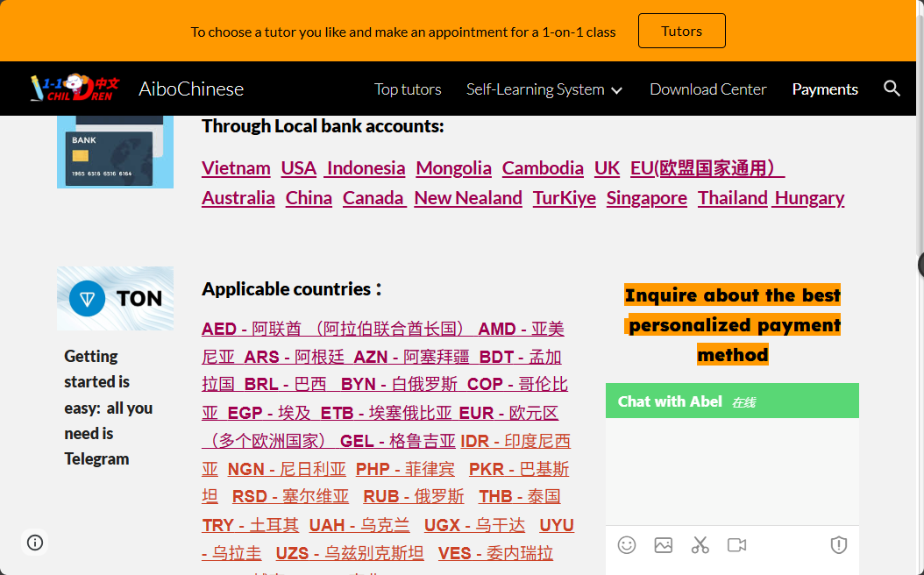Open the USA bank account link
The image size is (924, 575).
click(299, 168)
